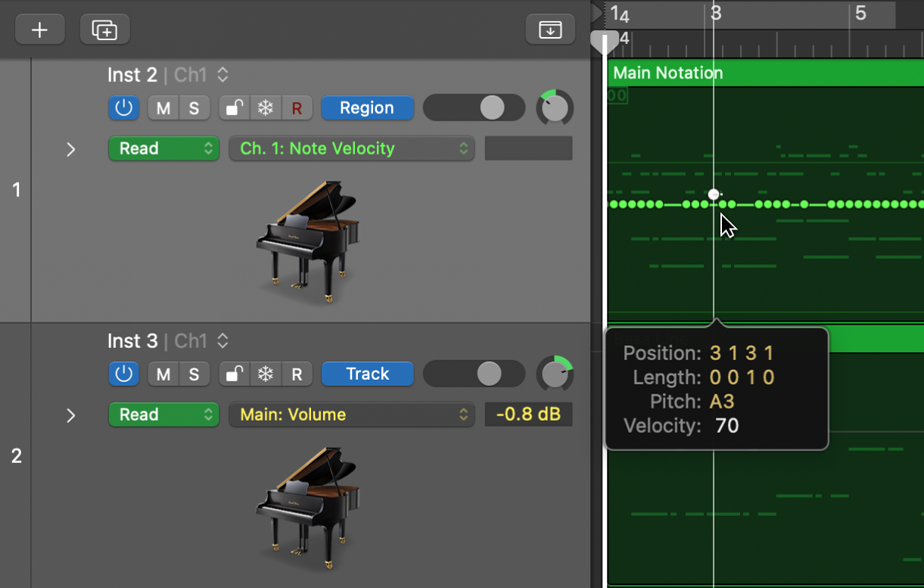Click the duplicate track icon

(x=104, y=29)
